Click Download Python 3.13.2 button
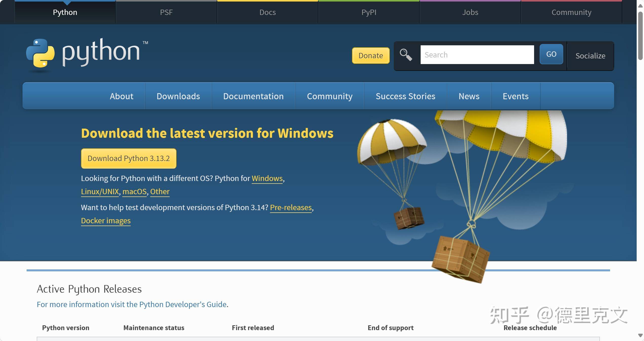 (x=129, y=158)
